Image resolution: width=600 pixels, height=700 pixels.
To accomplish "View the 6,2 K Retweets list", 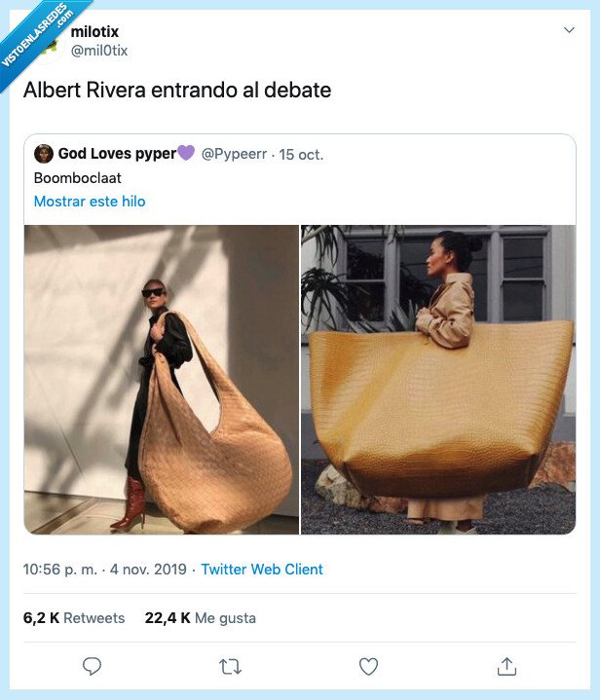I will click(x=74, y=618).
